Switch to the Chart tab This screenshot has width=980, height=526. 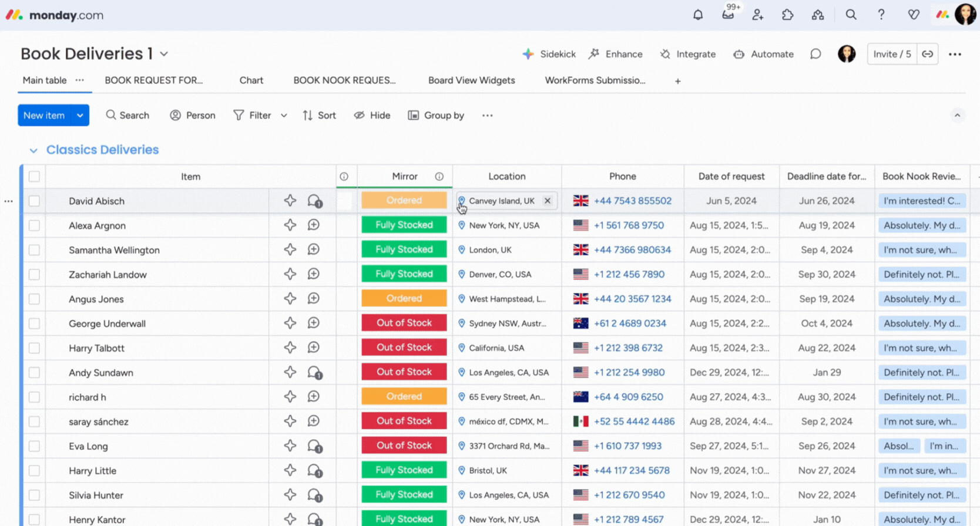251,80
